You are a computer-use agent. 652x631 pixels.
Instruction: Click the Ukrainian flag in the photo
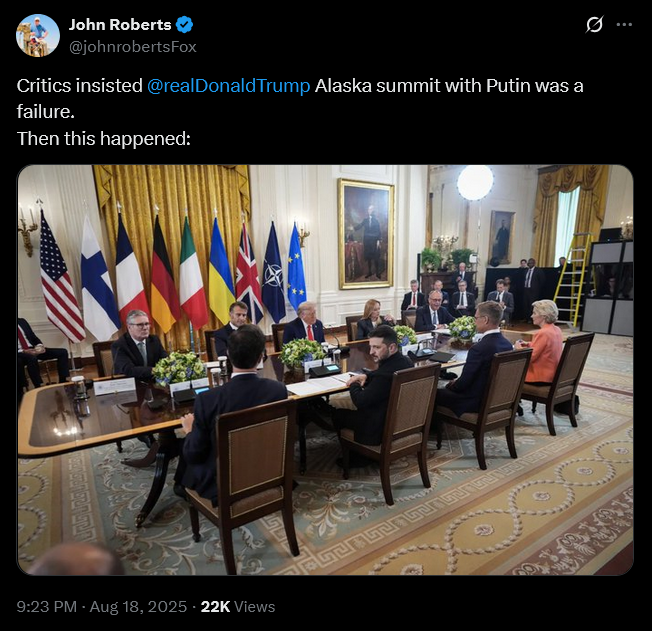221,270
